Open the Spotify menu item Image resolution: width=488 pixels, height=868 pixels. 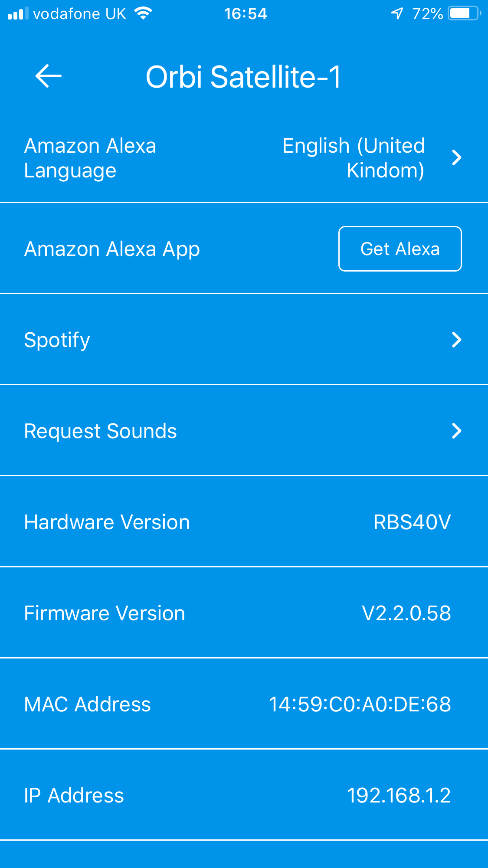57,340
